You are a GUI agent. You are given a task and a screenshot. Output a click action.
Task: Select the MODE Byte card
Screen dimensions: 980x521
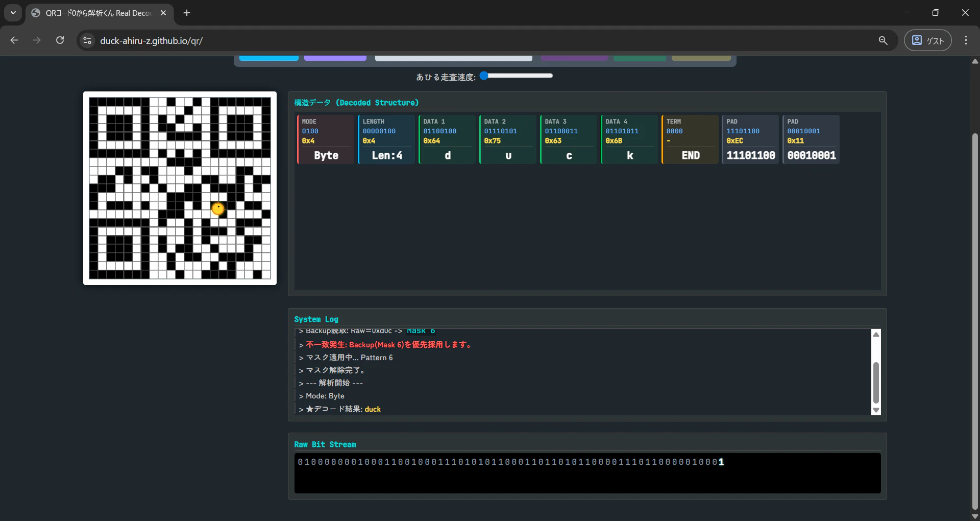(326, 139)
